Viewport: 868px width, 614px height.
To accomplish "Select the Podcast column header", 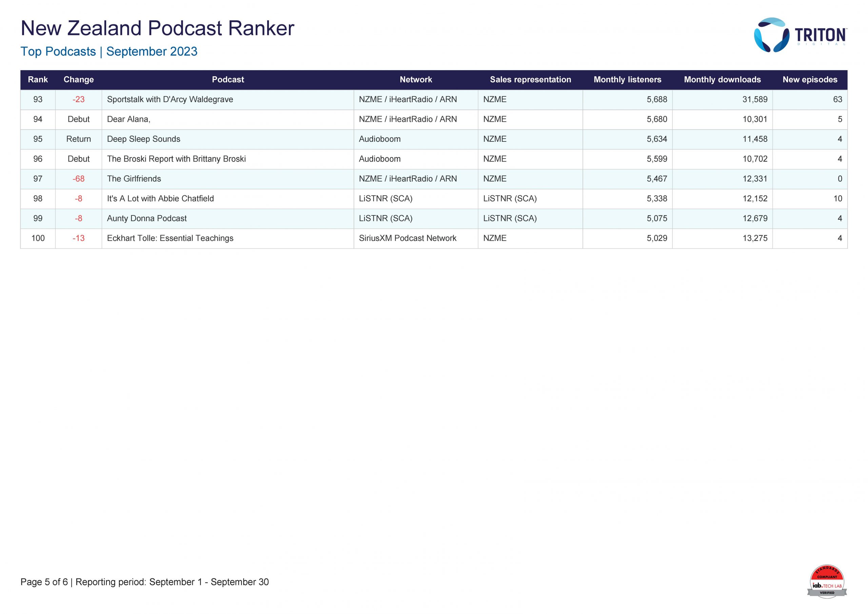I will point(228,79).
